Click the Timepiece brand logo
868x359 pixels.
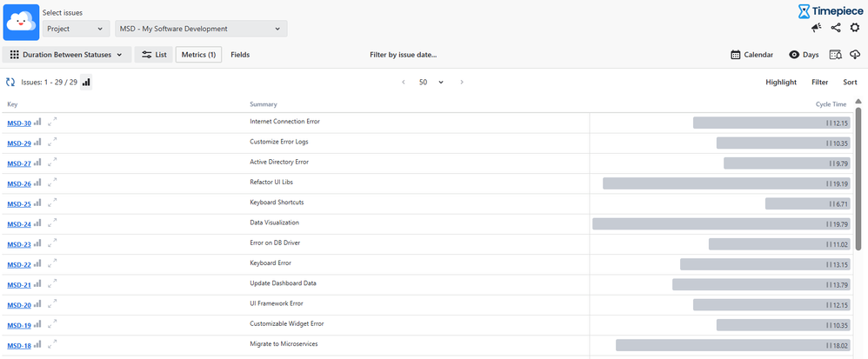click(829, 10)
